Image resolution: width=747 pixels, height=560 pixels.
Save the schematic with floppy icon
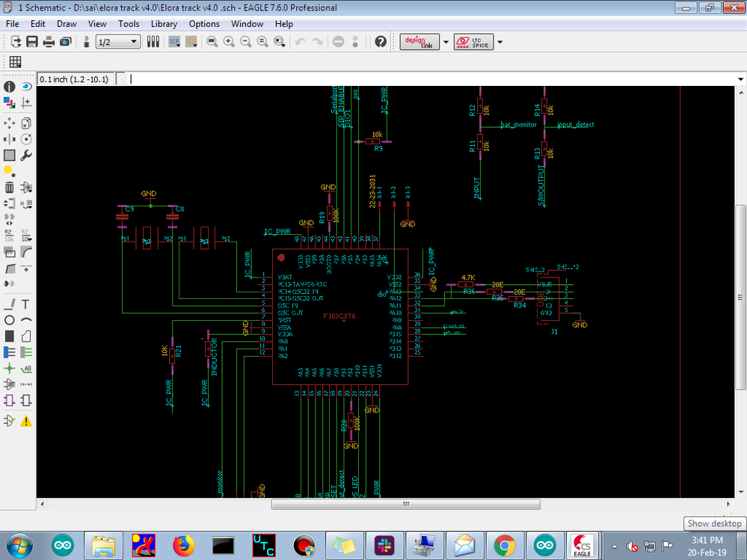click(32, 42)
